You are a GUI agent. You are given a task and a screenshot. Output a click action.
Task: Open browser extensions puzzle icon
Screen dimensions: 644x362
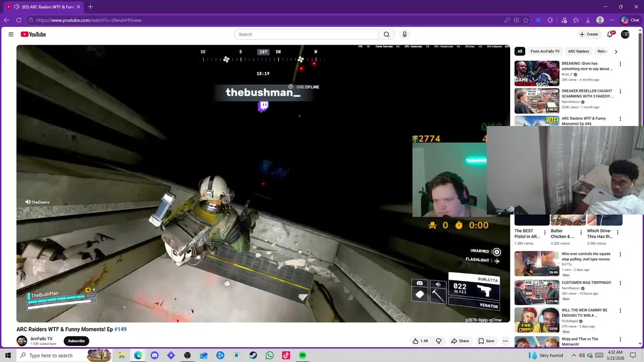[x=550, y=20]
